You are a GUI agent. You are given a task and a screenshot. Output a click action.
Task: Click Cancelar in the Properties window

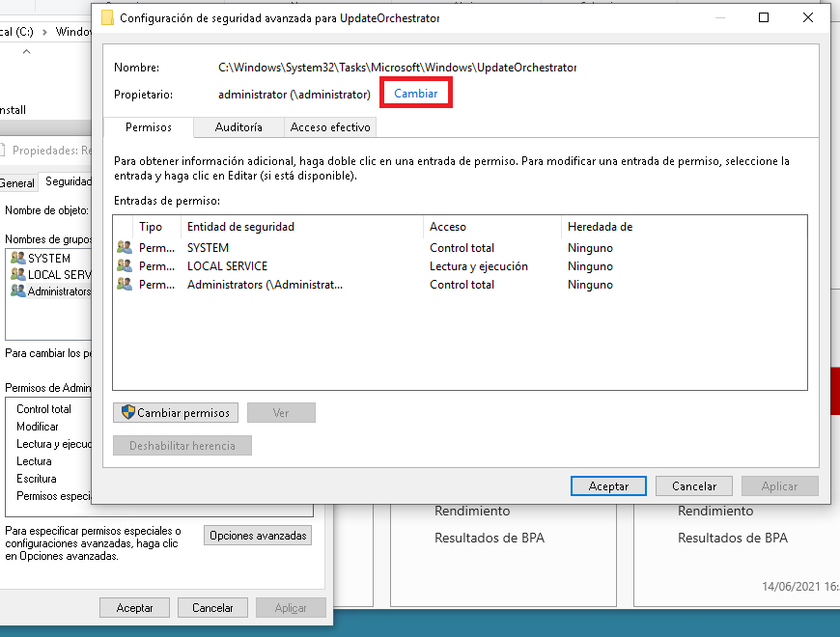pos(212,607)
